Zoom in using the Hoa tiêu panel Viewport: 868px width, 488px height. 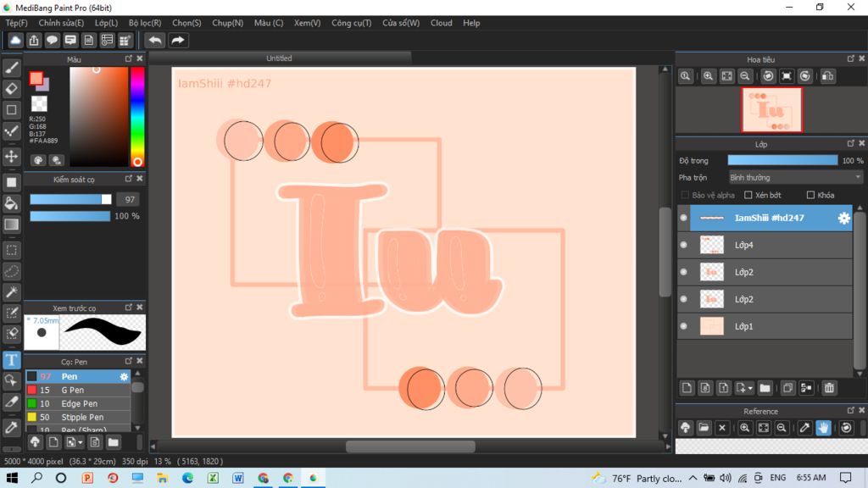(x=708, y=76)
